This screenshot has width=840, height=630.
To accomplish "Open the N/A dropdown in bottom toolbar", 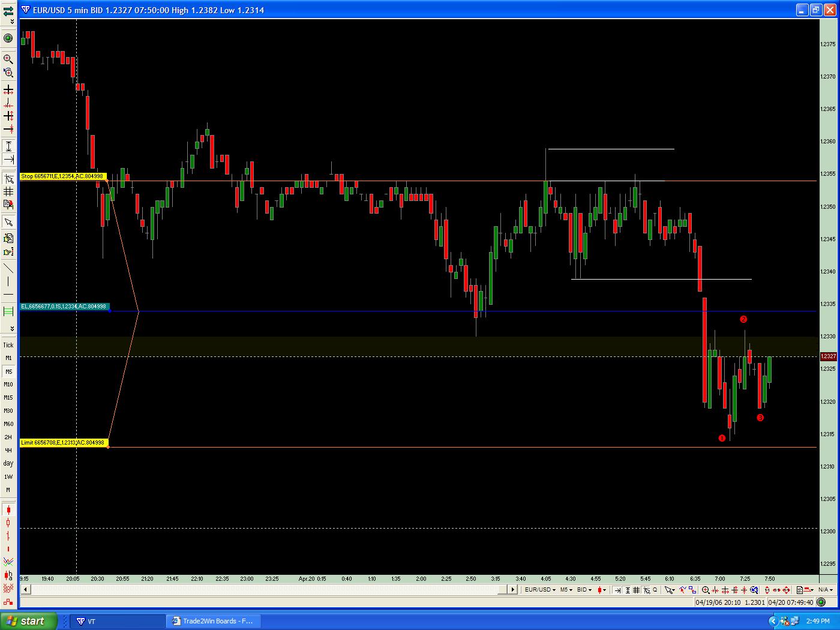I will pos(826,590).
